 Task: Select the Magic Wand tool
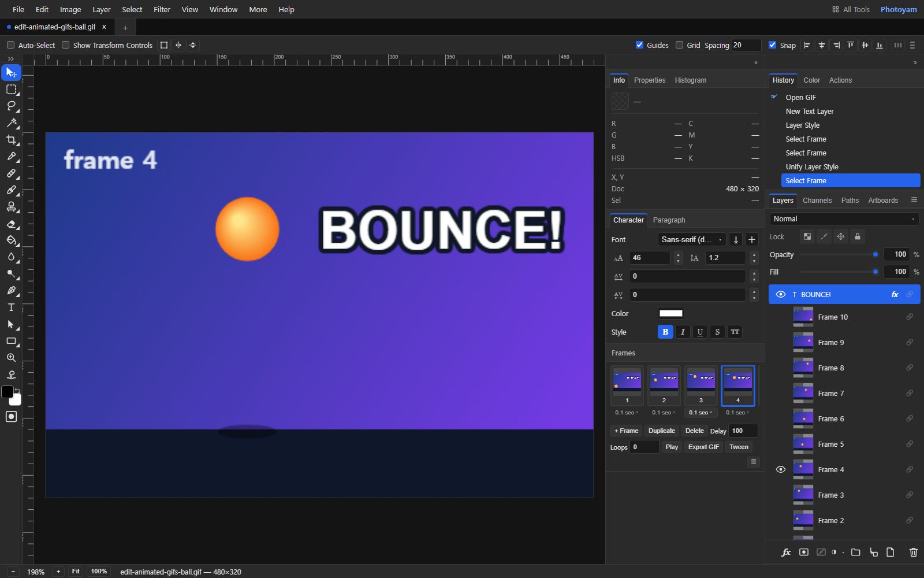click(x=11, y=123)
